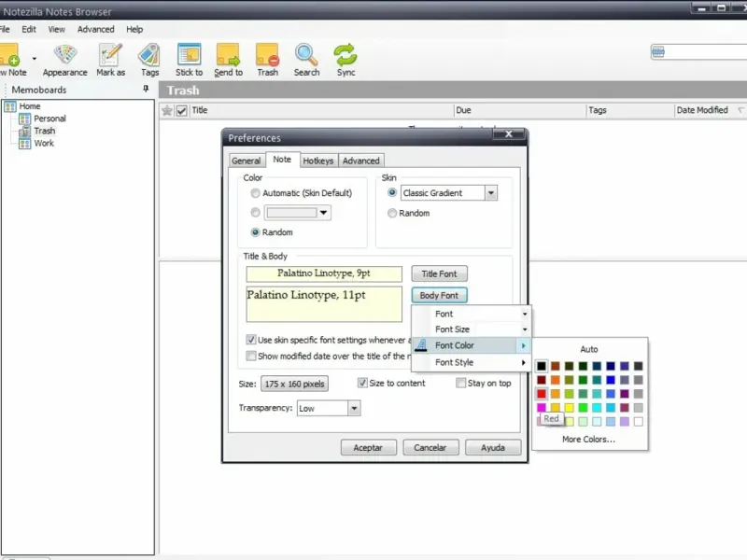
Task: Click the Trash toolbar icon
Action: [x=267, y=54]
